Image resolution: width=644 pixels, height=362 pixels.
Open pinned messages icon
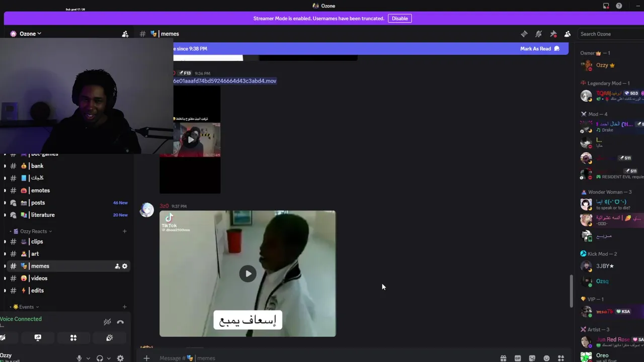tap(553, 34)
